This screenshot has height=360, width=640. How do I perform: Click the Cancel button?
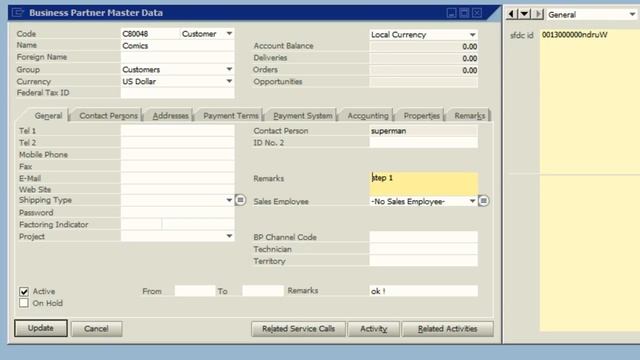click(x=96, y=329)
